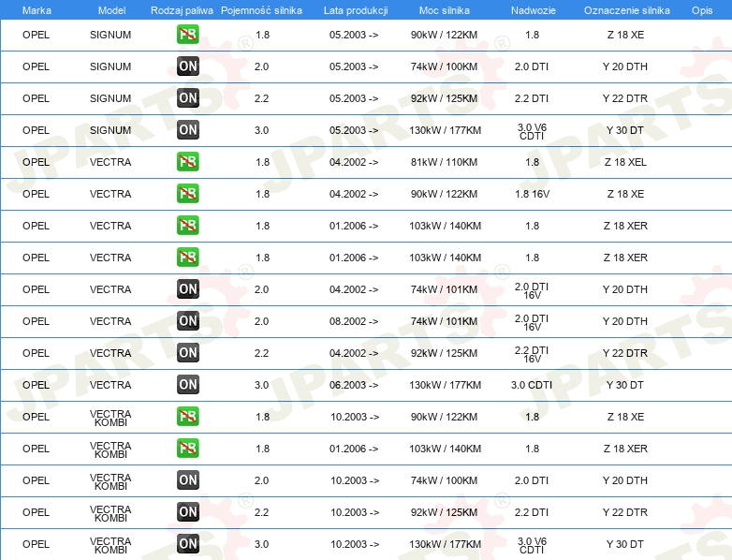Screen dimensions: 732x560
Task: Select 92kW / 125KM in the SIGNUM row
Action: [444, 98]
